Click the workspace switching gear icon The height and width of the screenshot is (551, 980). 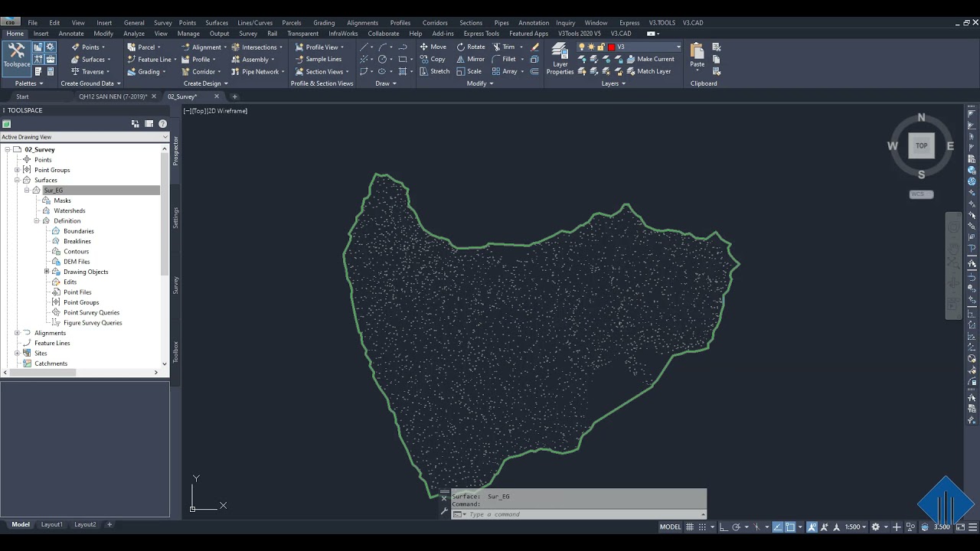(x=875, y=527)
